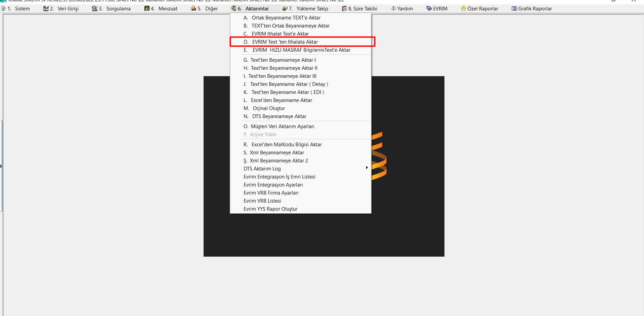
Task: Choose Text'ten Beyanname Aktar (EDI)
Action: pyautogui.click(x=301, y=92)
